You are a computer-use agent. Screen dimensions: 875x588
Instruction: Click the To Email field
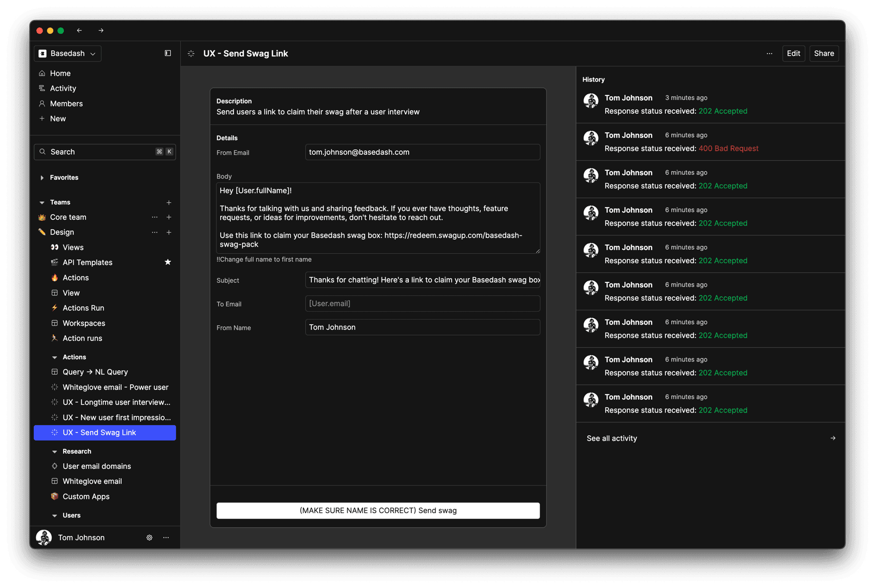point(422,303)
